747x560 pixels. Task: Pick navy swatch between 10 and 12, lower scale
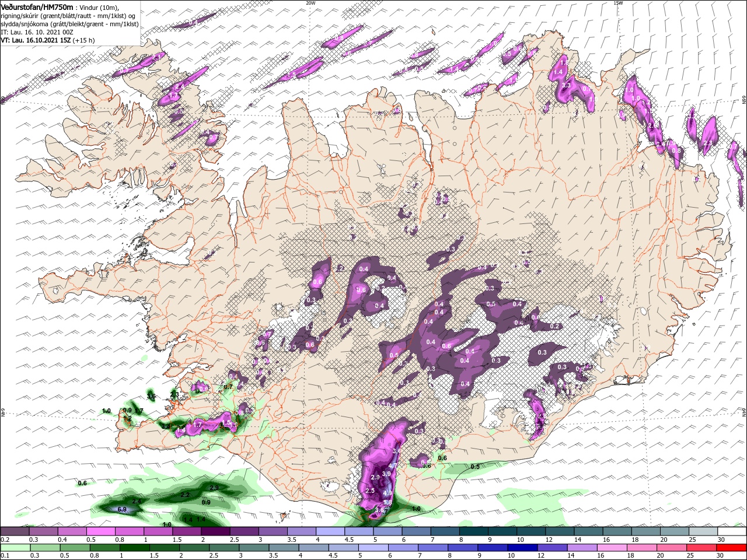click(522, 548)
